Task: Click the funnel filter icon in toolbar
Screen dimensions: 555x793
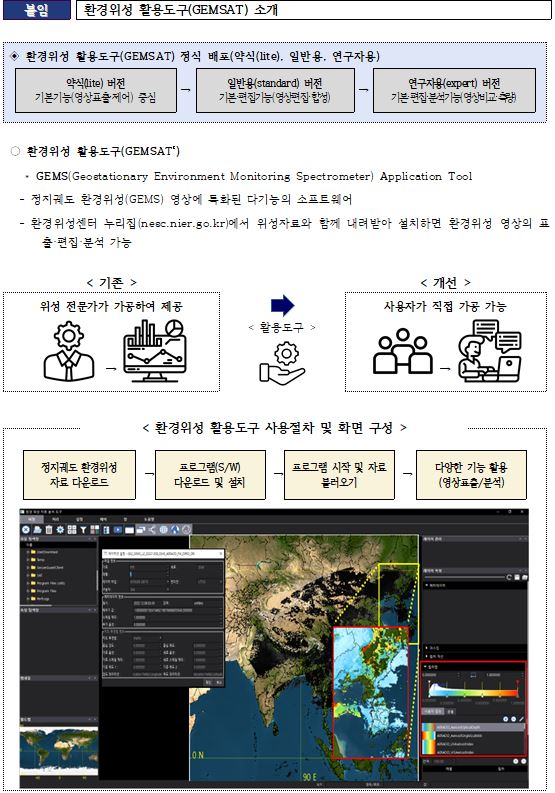Action: pyautogui.click(x=83, y=530)
